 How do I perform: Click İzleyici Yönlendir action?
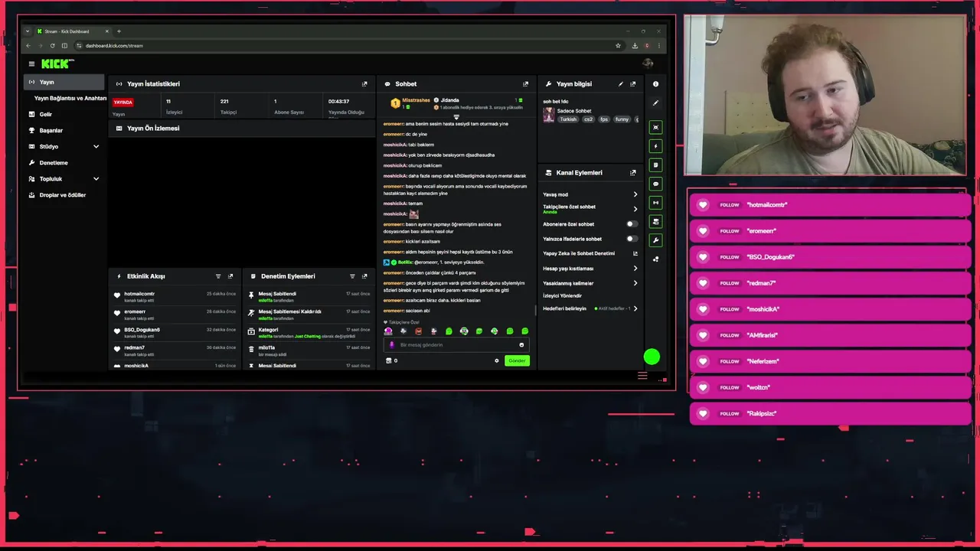562,295
